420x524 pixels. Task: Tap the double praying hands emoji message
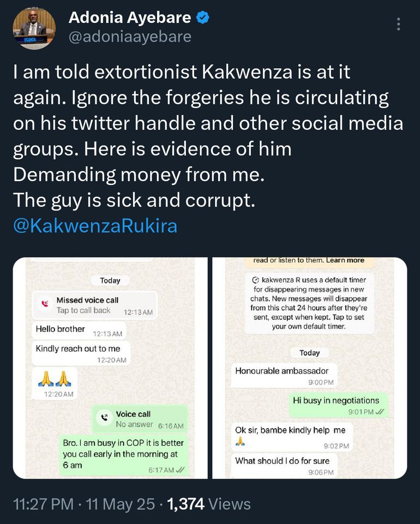[x=55, y=377]
